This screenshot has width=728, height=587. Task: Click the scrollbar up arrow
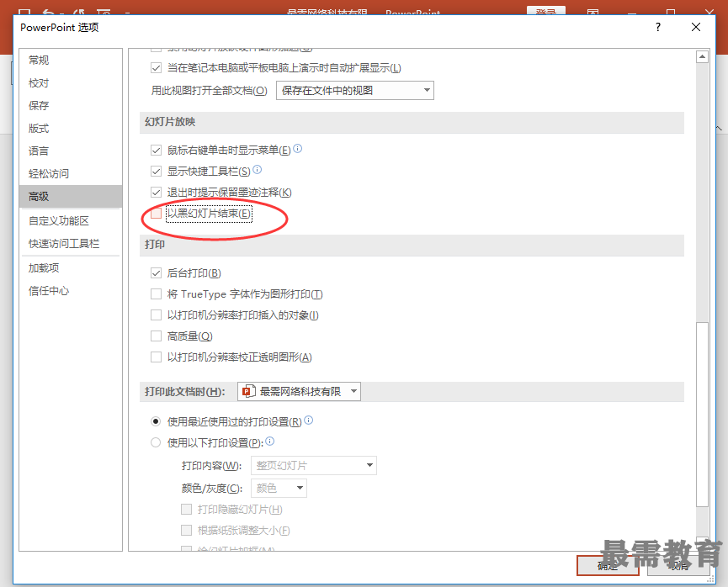(703, 57)
